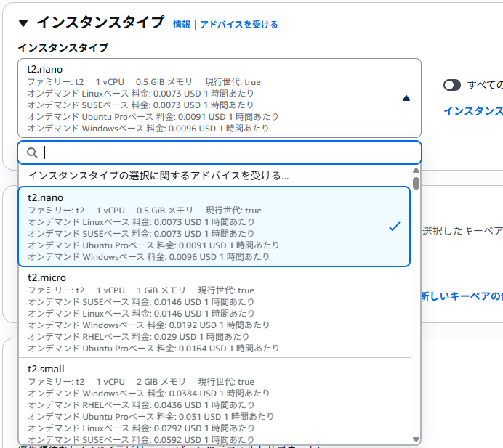503x448 pixels.
Task: Click 新しいキーペア link on the right
Action: tap(462, 296)
